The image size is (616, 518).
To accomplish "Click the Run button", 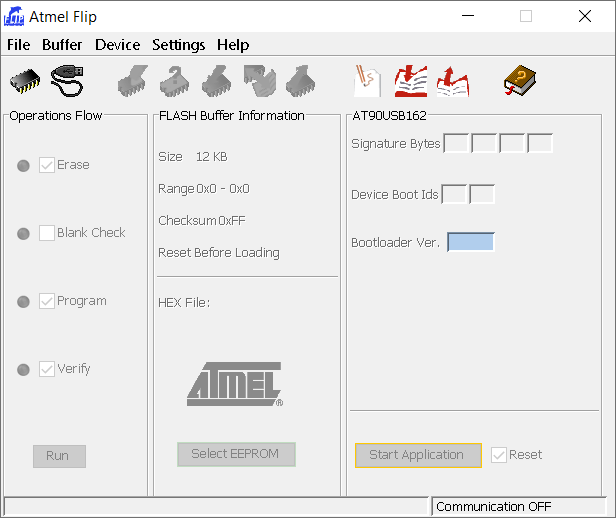I will (59, 456).
